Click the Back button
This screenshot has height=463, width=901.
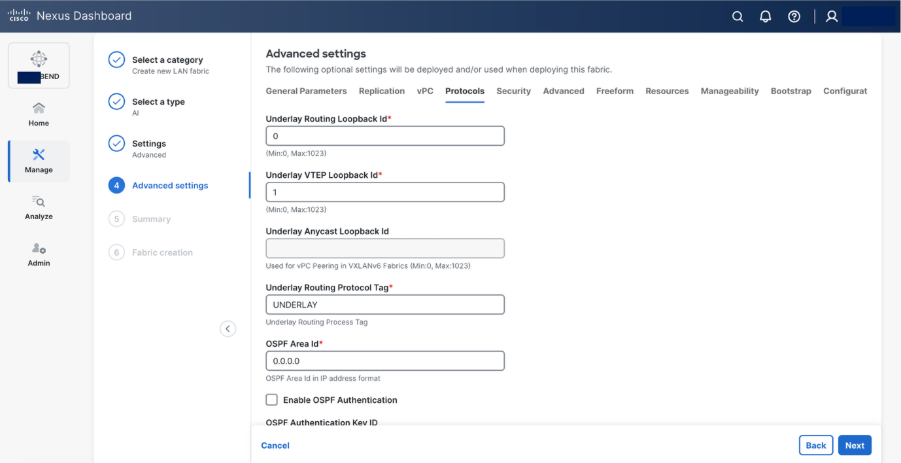[816, 445]
